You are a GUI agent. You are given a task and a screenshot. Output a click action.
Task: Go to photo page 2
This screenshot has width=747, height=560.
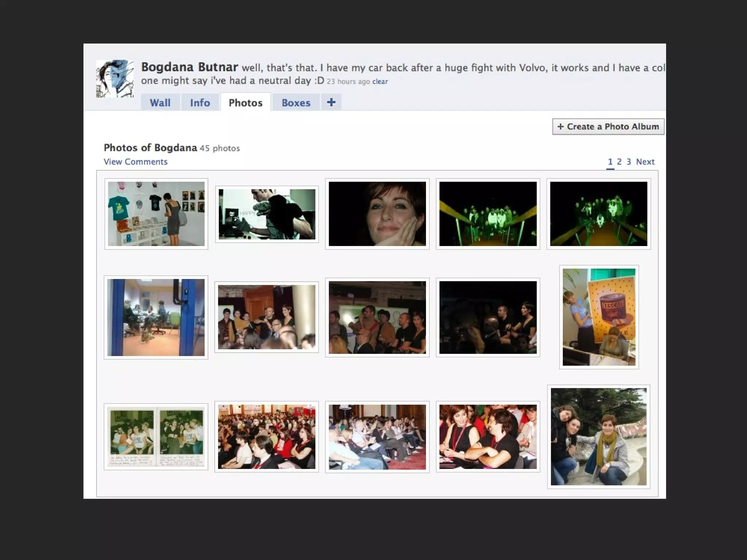tap(619, 162)
